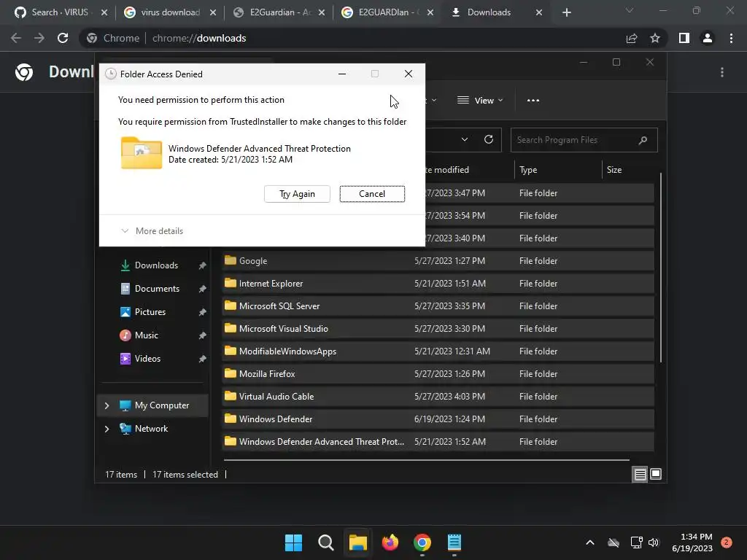The height and width of the screenshot is (560, 747).
Task: Unpin Downloads via its pin icon
Action: pyautogui.click(x=203, y=265)
